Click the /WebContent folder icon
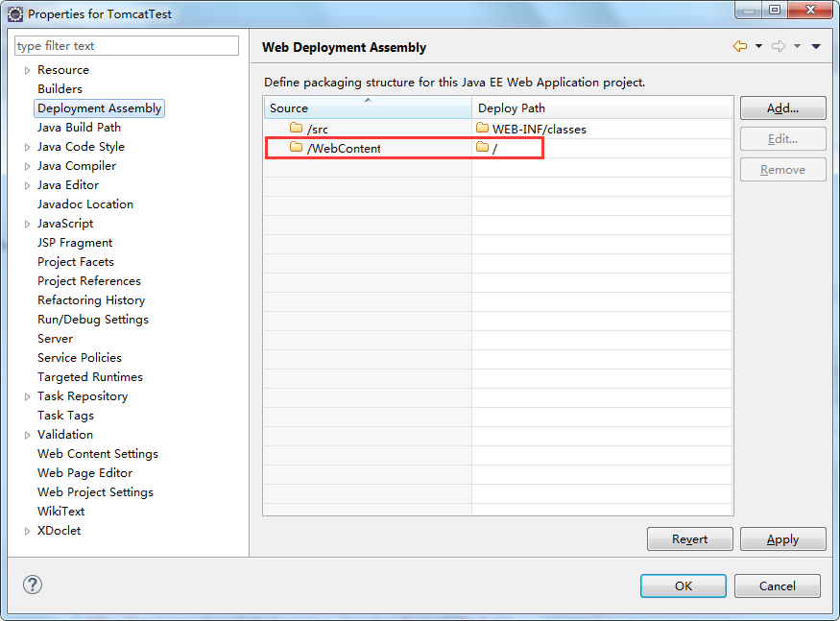This screenshot has width=840, height=621. coord(297,147)
